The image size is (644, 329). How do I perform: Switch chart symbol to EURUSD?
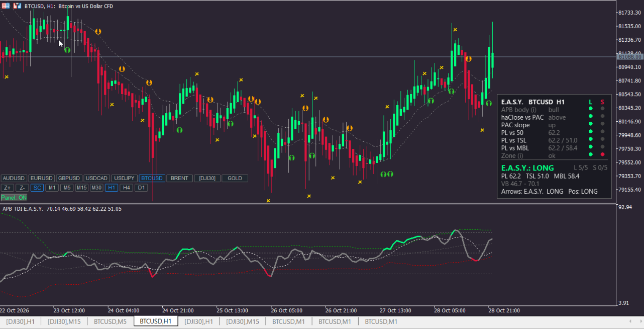tap(41, 178)
